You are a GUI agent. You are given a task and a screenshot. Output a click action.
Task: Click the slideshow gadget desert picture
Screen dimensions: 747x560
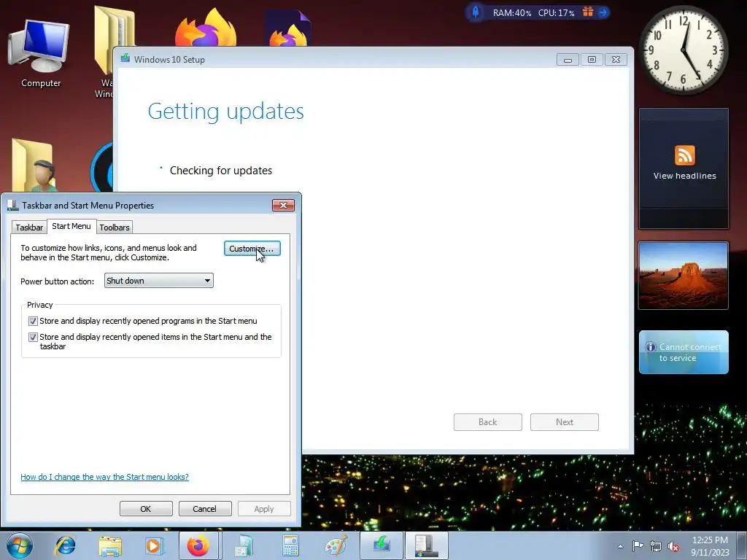683,275
